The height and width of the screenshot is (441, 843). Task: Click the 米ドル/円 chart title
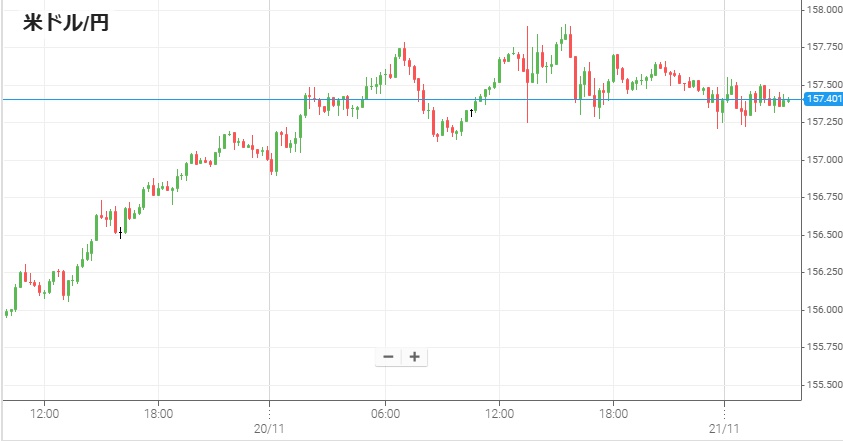pyautogui.click(x=66, y=24)
